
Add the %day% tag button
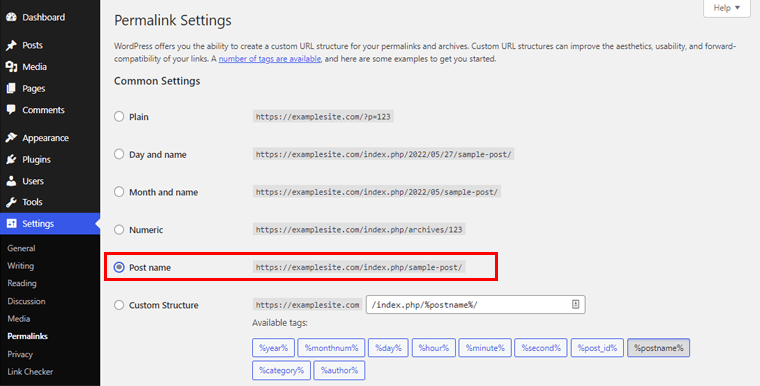pos(388,348)
